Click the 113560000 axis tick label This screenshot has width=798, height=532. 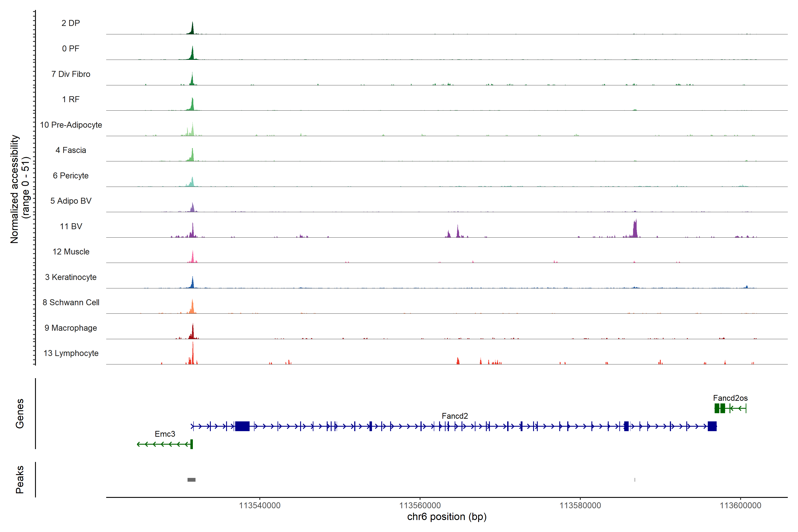pos(420,506)
